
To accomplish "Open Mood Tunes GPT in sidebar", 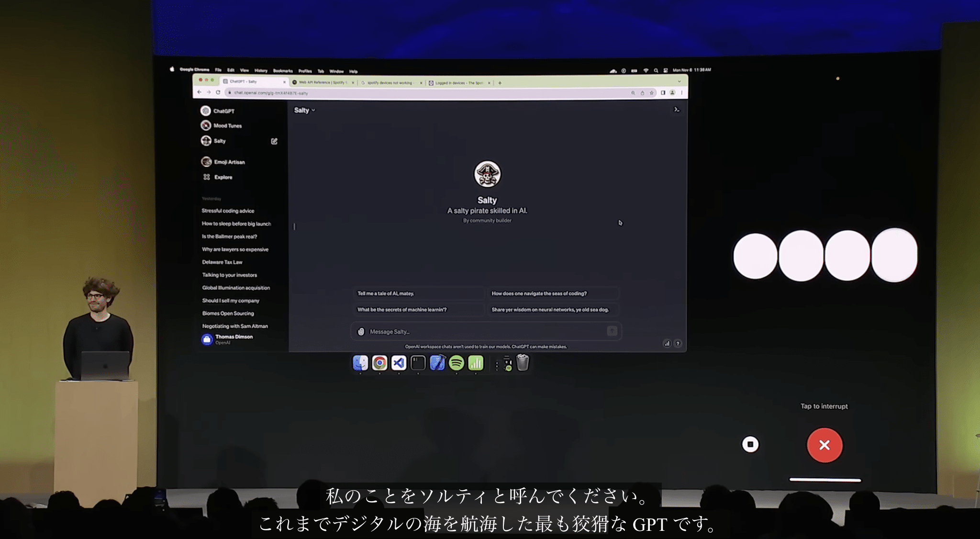I will click(x=227, y=126).
